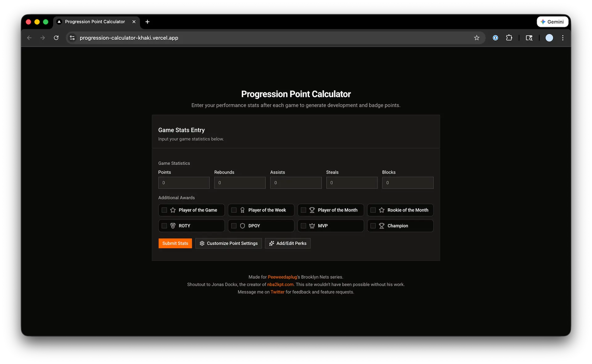Click the MVP crown icon

pyautogui.click(x=312, y=226)
